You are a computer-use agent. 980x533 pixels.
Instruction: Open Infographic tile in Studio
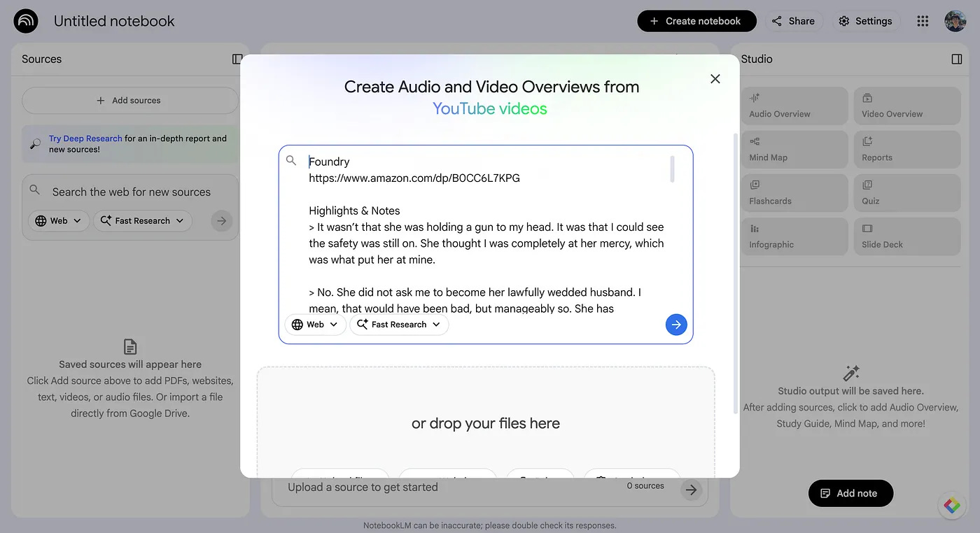(x=794, y=236)
